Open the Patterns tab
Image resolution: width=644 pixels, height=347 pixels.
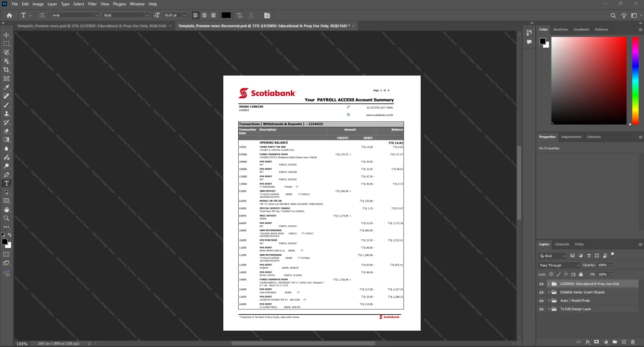(x=601, y=29)
